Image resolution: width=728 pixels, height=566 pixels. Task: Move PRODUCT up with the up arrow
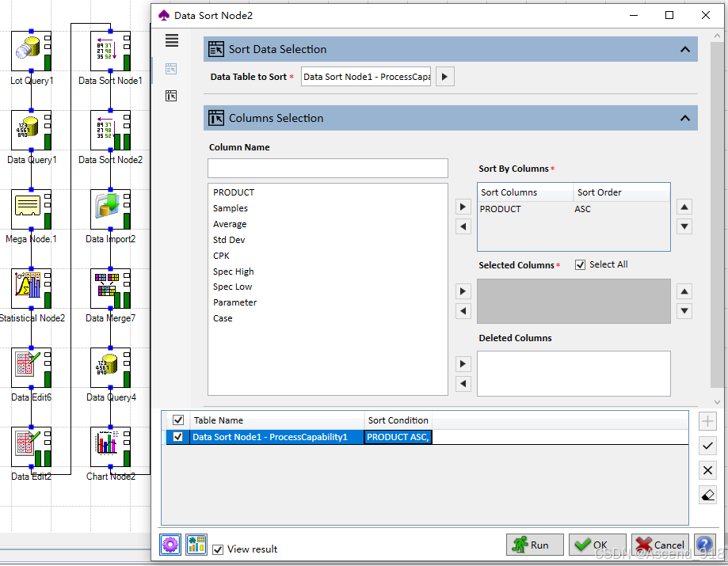(x=684, y=207)
